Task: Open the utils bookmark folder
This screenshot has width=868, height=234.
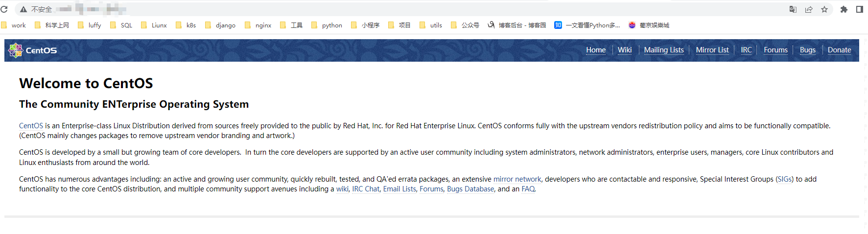Action: [431, 25]
